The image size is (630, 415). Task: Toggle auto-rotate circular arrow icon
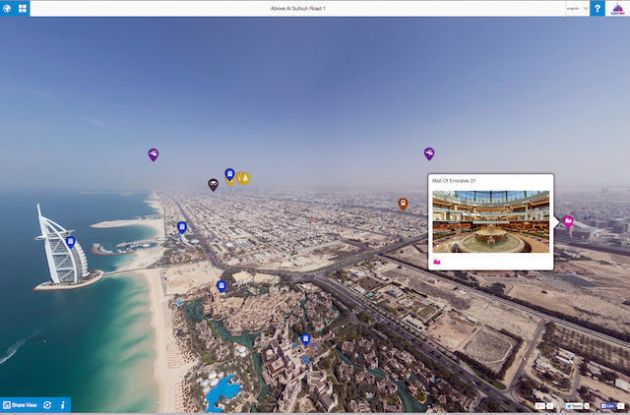(47, 405)
